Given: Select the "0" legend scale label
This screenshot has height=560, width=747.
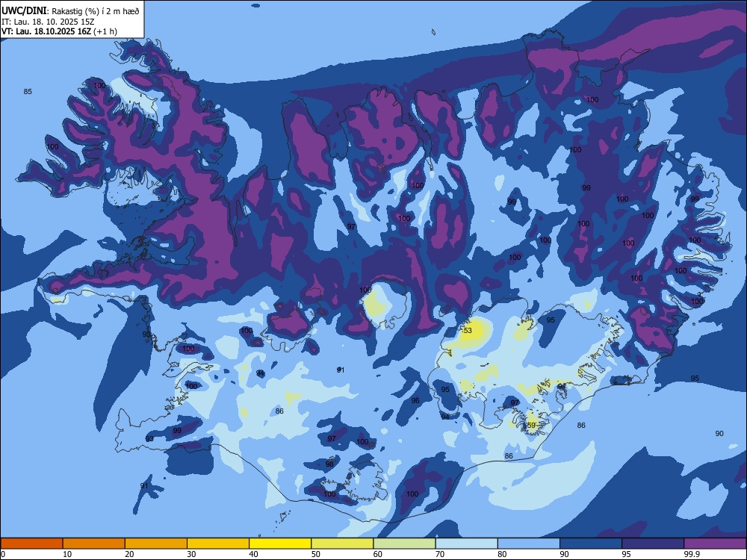Looking at the screenshot, I should pos(3,554).
